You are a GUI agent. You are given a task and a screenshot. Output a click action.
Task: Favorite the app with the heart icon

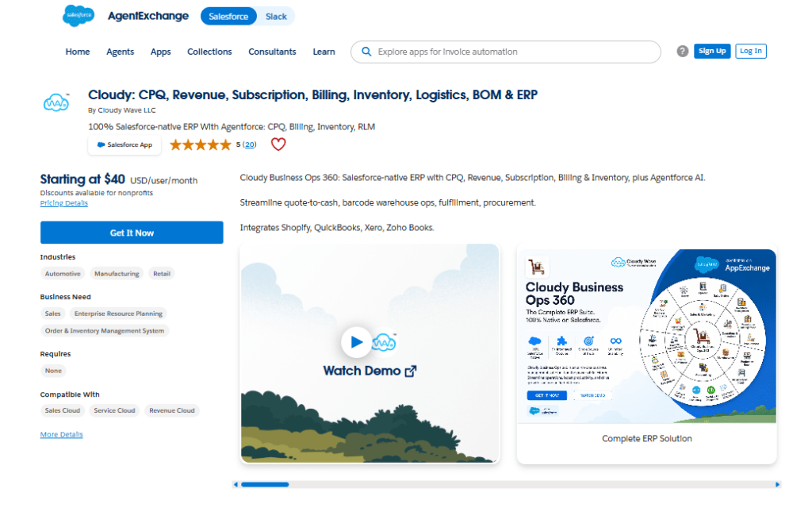(278, 144)
